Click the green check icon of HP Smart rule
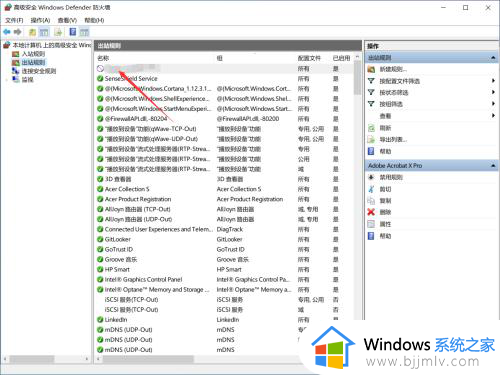500x375 pixels. (100, 269)
